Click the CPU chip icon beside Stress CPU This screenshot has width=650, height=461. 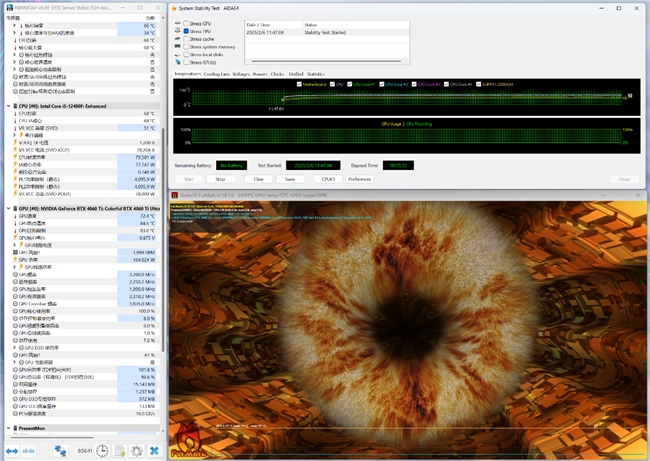178,24
